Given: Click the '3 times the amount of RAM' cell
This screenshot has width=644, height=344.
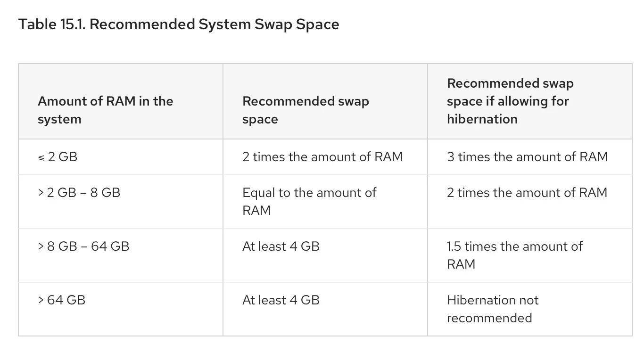Looking at the screenshot, I should point(527,157).
